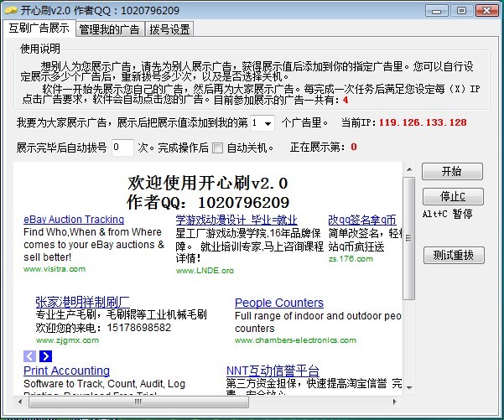Image resolution: width=504 pixels, height=420 pixels.
Task: Click the next ad arrow icon
Action: click(45, 356)
